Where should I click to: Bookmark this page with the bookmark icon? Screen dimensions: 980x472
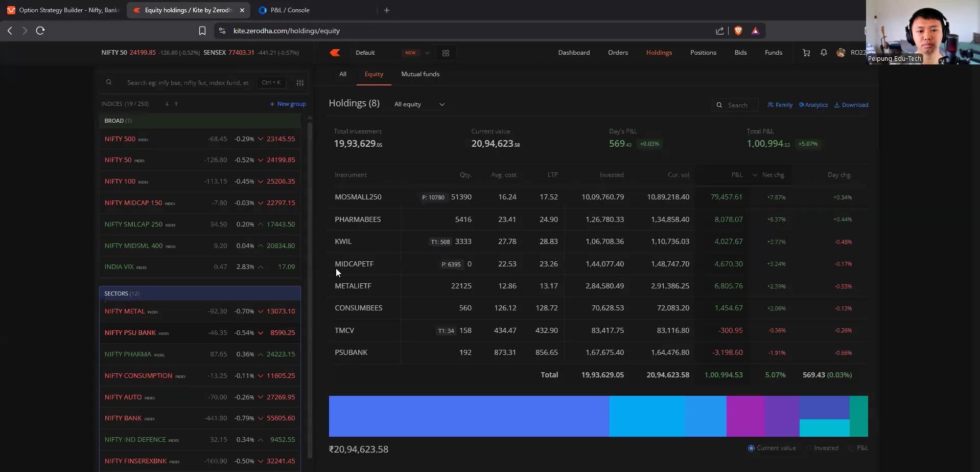tap(202, 31)
